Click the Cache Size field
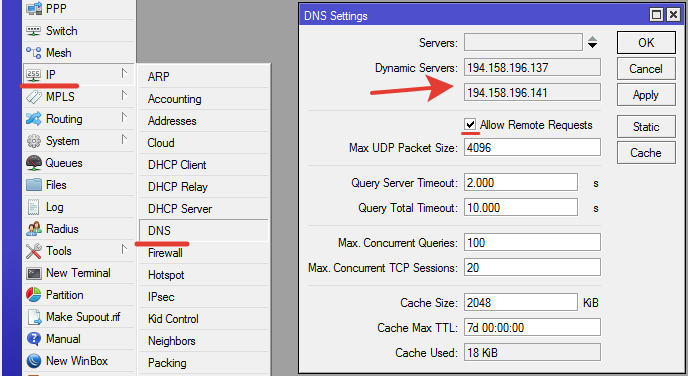 tap(521, 302)
